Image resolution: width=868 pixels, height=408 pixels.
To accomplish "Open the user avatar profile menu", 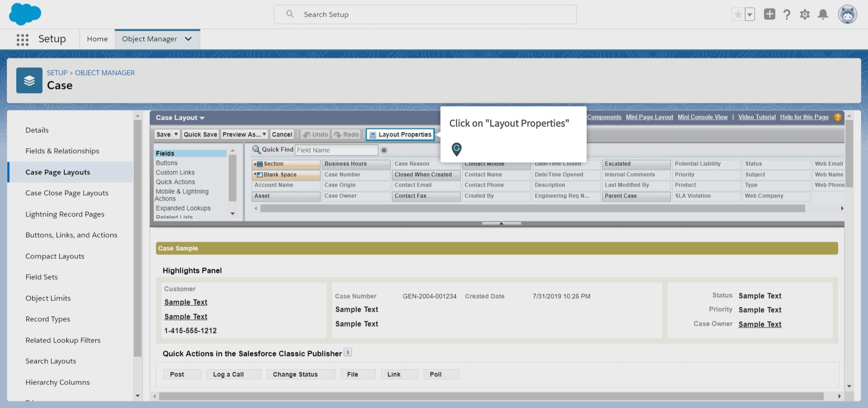I will point(848,14).
